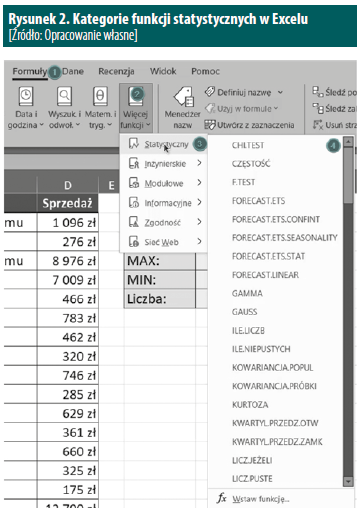The height and width of the screenshot is (519, 362).
Task: Click the function list scroll up arrow
Action: pyautogui.click(x=348, y=142)
